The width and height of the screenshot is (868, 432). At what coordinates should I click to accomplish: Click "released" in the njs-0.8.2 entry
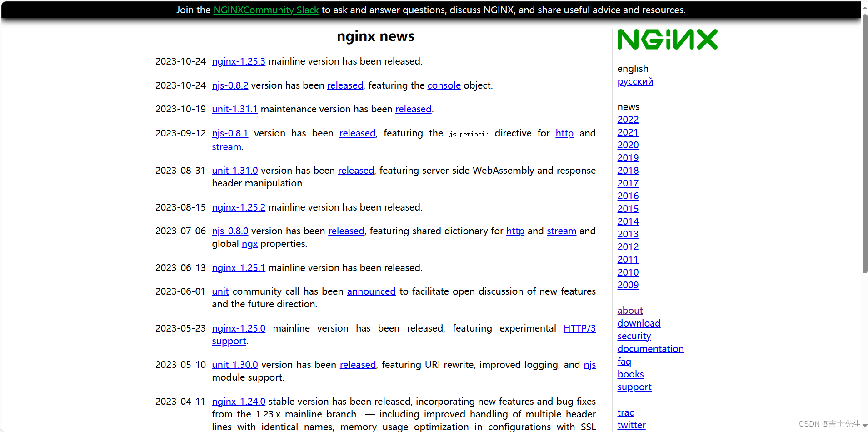point(345,85)
